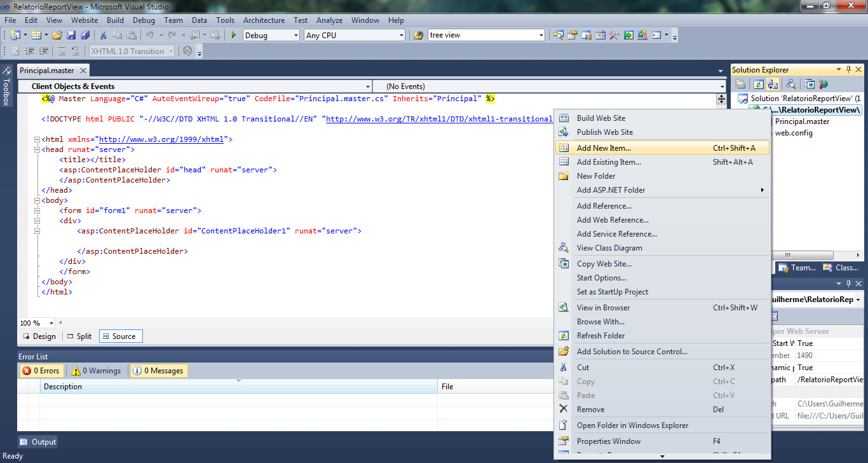The width and height of the screenshot is (868, 463).
Task: Click Copy Web Site icon in Solution Explorer toolbar
Action: click(x=810, y=84)
